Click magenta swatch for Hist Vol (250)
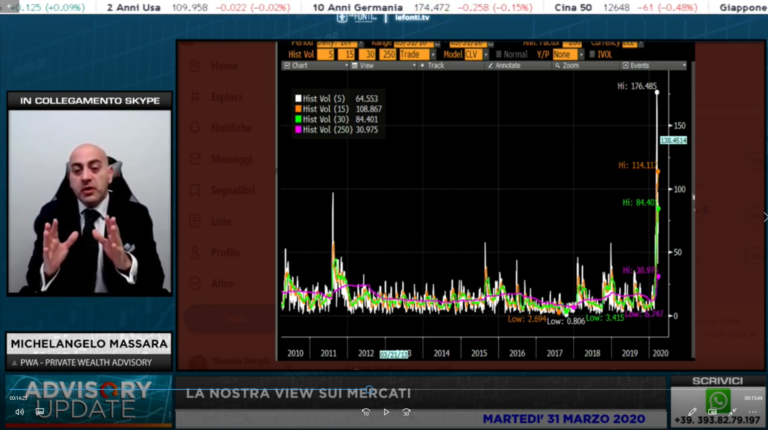 tap(298, 129)
